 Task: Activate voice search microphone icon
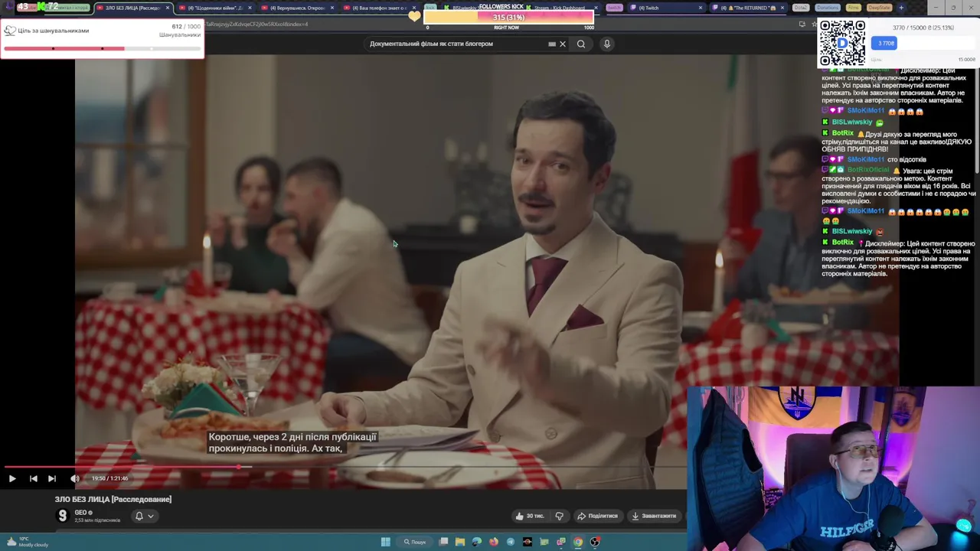point(606,44)
